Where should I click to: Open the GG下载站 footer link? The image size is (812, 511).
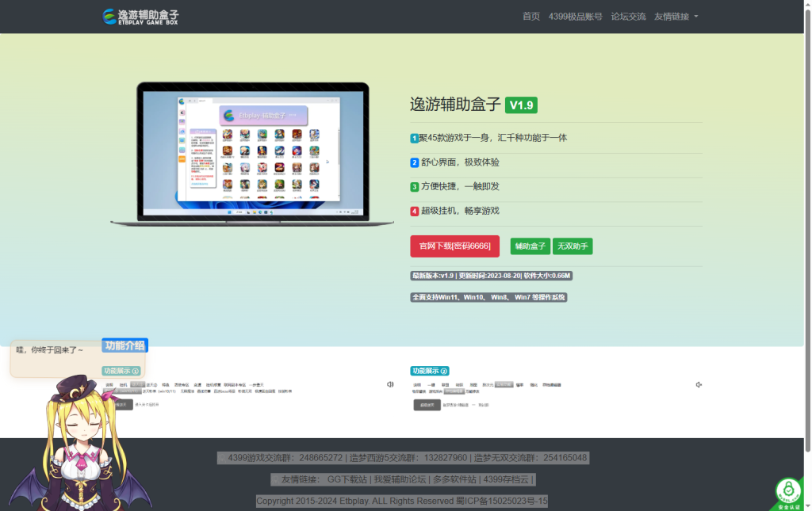pyautogui.click(x=347, y=479)
